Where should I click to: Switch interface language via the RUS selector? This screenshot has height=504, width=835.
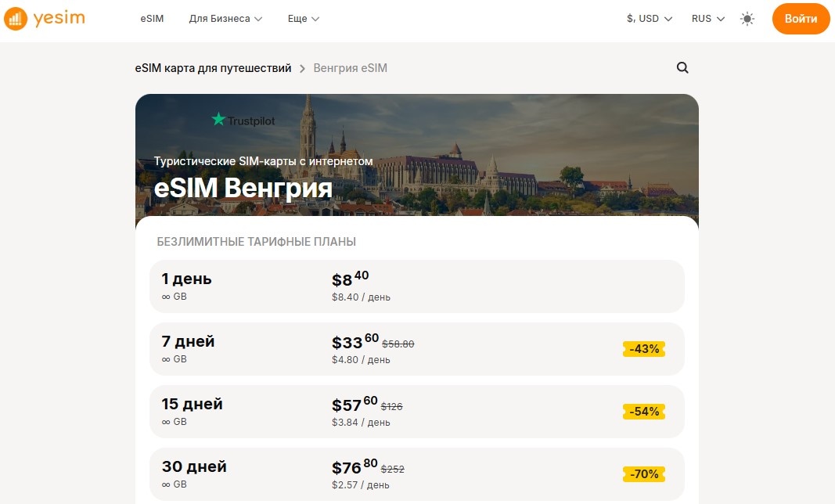703,18
